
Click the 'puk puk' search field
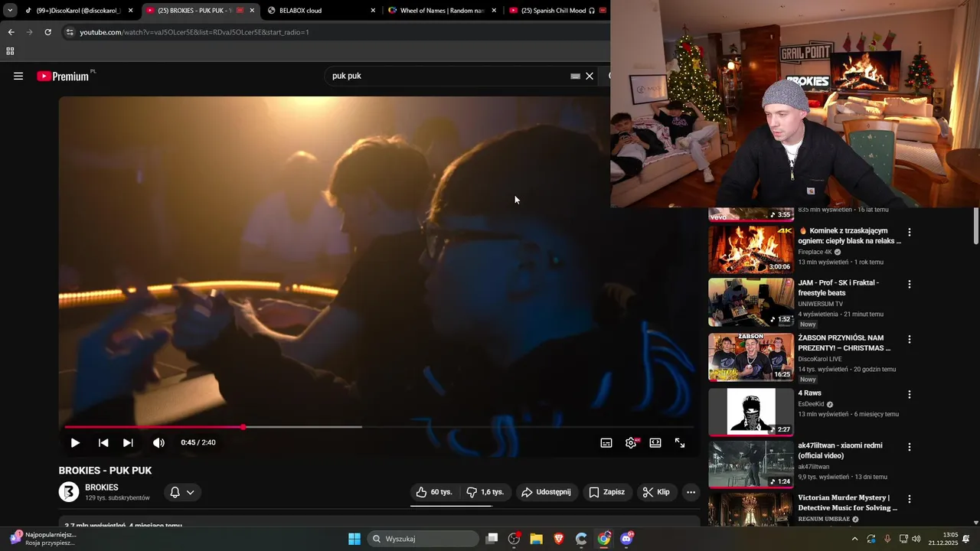(x=448, y=76)
